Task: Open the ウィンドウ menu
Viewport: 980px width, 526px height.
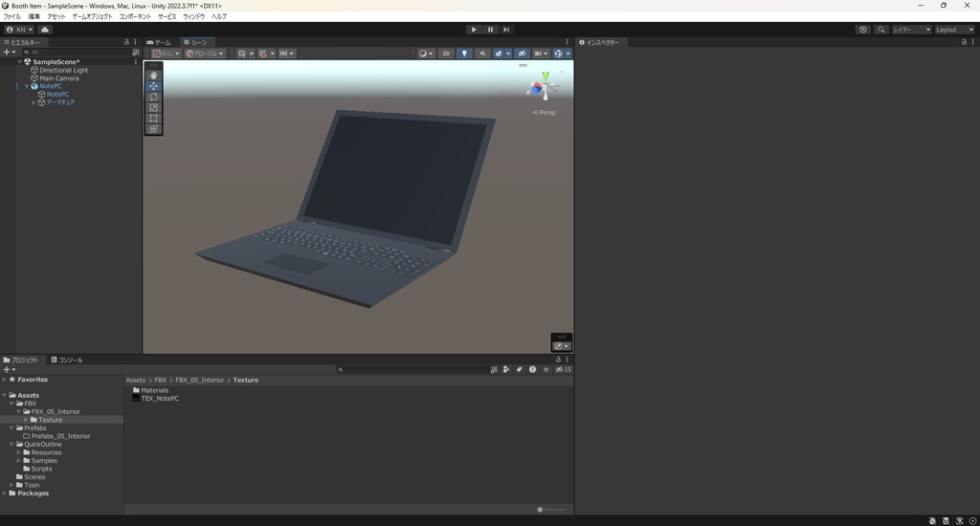Action: click(193, 17)
